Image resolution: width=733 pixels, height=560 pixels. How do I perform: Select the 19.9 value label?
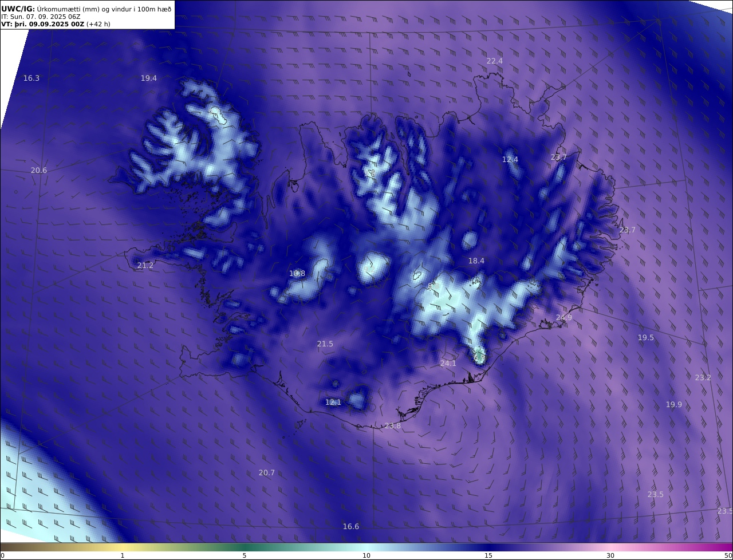pyautogui.click(x=674, y=405)
